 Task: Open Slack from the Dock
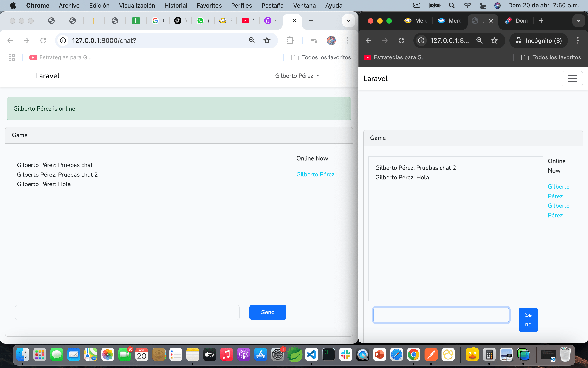(x=345, y=355)
